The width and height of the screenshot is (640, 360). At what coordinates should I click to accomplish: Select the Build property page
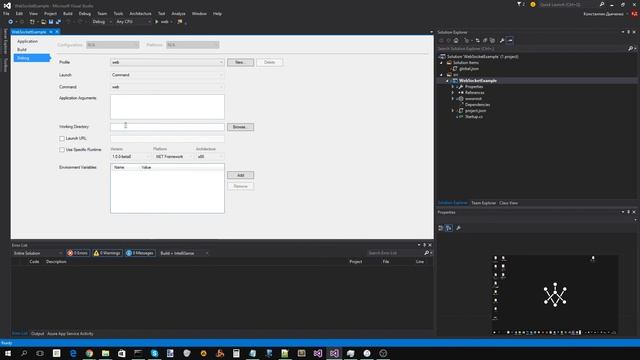[x=22, y=49]
